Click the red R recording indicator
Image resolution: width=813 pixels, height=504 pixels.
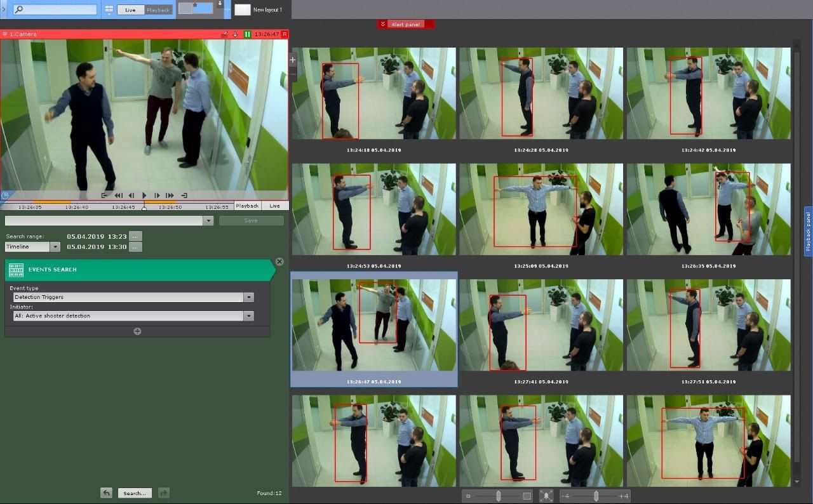tap(285, 34)
